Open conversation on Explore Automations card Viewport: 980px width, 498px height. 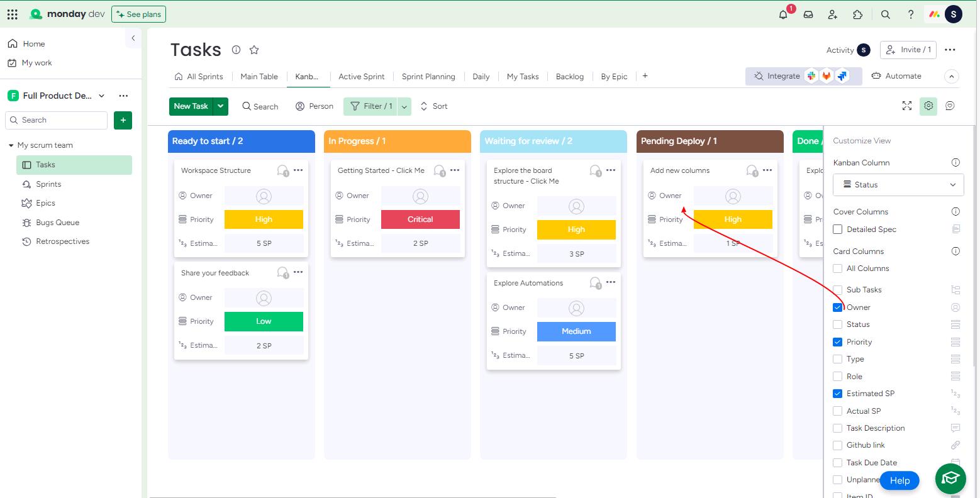[596, 283]
